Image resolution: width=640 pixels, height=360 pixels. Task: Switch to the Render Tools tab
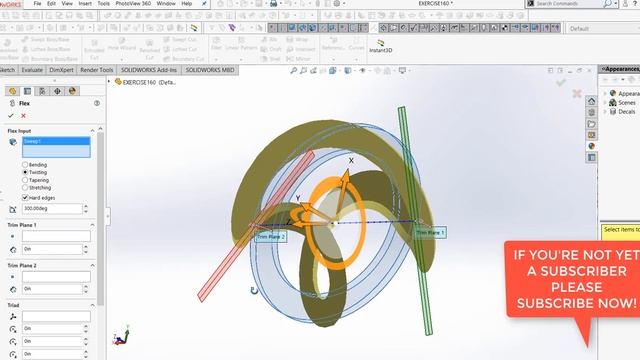(x=96, y=70)
